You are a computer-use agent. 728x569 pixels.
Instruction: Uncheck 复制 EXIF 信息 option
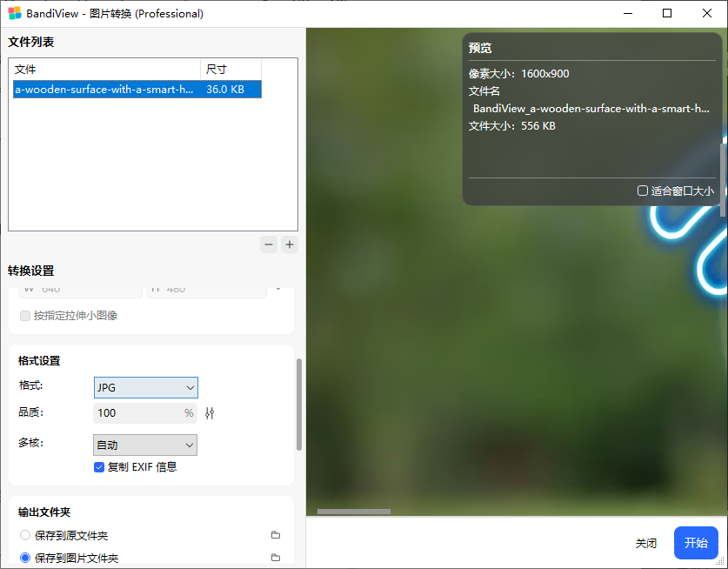click(99, 466)
